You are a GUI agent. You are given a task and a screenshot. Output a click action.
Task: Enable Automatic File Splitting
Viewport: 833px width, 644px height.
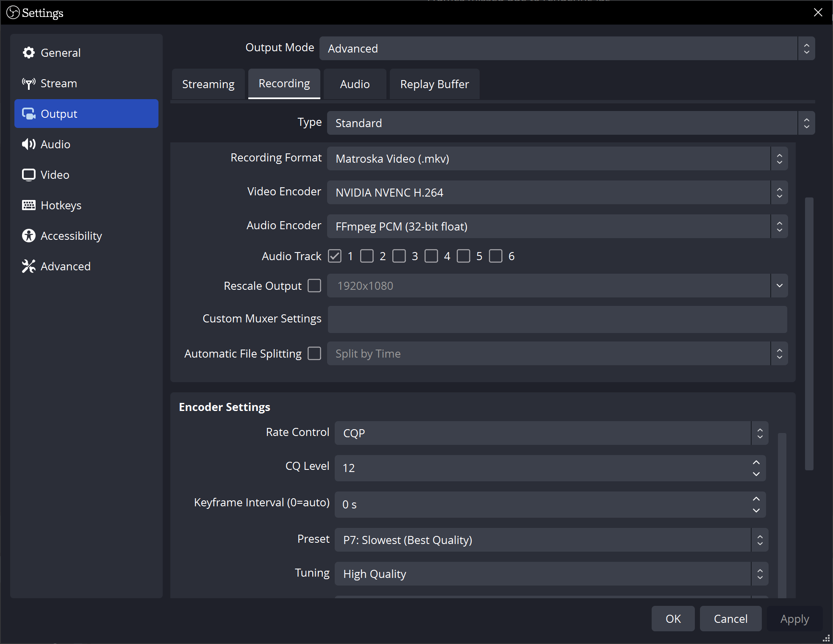click(x=314, y=353)
